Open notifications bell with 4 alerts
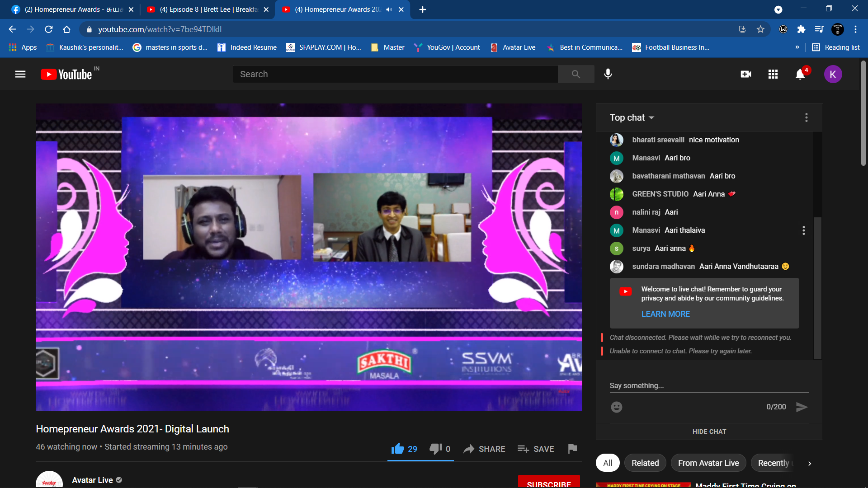Image resolution: width=868 pixels, height=488 pixels. point(800,74)
